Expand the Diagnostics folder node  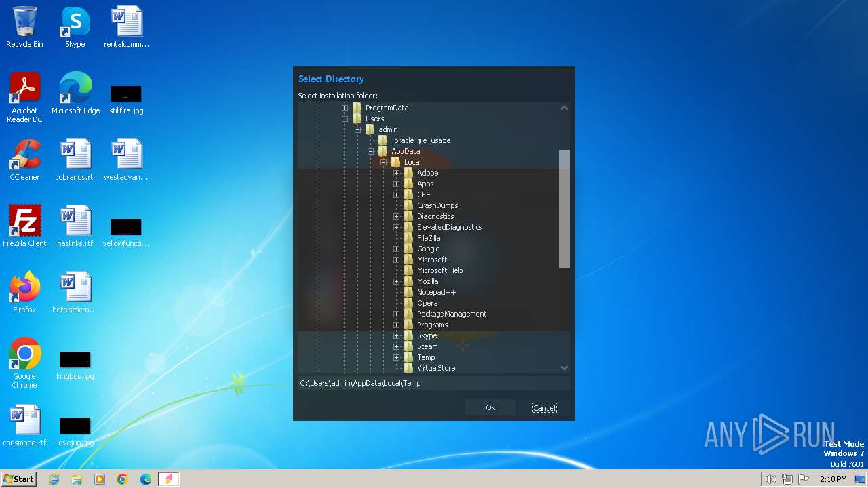pyautogui.click(x=396, y=216)
